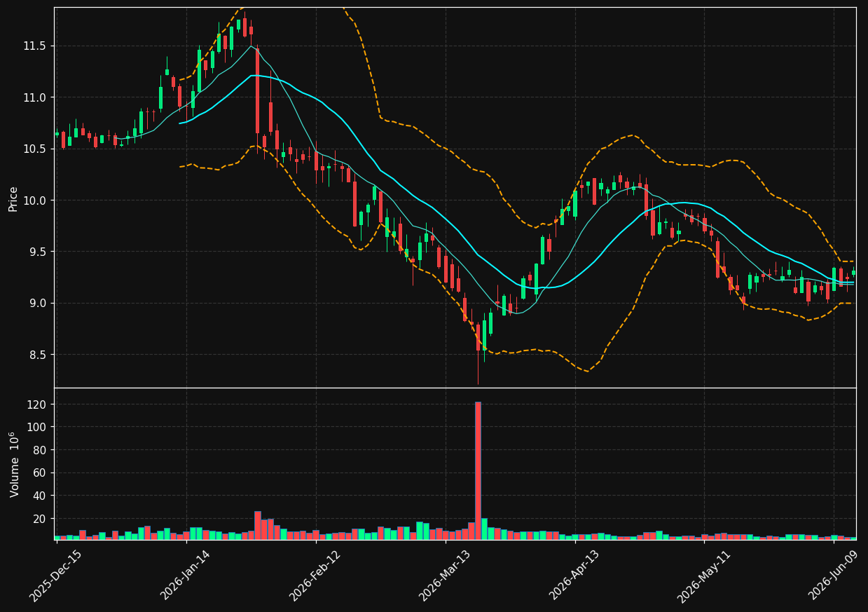Click the 2026-Apr-13 date label
The width and height of the screenshot is (868, 612).
point(574,576)
